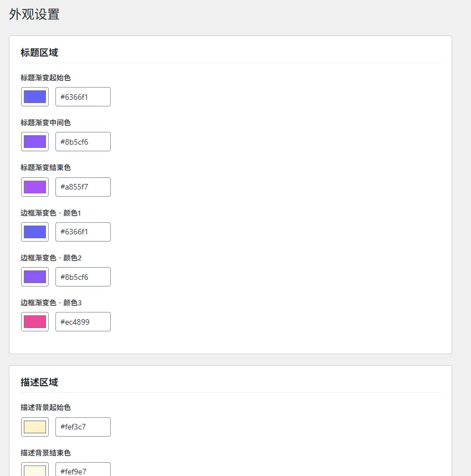Click the 描述背景结束色 color swatch
Screen dimensions: 471x476
point(35,470)
